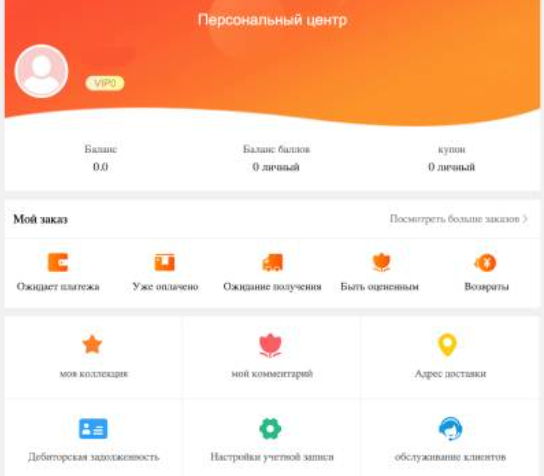544x476 pixels.
Task: Open the yellow pin Адрес доставки icon
Action: [447, 345]
